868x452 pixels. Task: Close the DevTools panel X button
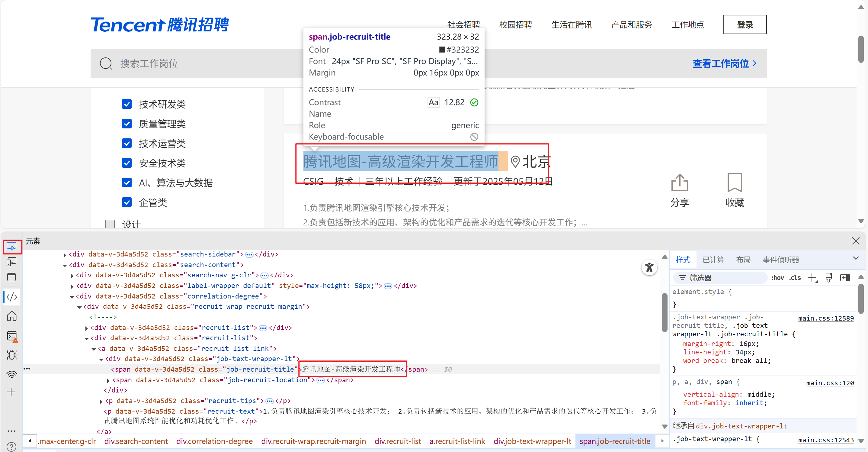pos(856,241)
